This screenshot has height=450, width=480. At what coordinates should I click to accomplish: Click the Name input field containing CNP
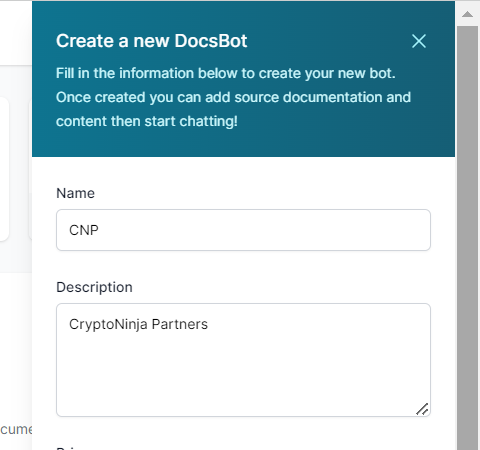click(243, 230)
